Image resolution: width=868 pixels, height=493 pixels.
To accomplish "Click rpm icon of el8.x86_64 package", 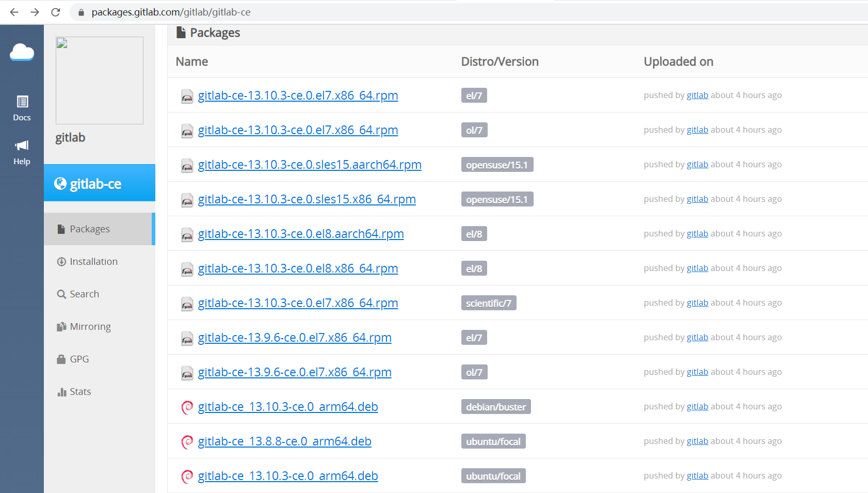I will tap(187, 269).
